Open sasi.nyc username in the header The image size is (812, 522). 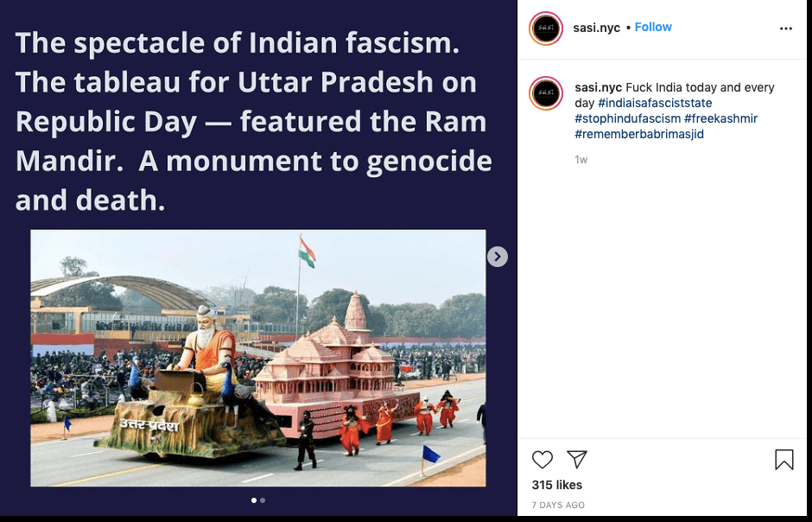(x=596, y=28)
